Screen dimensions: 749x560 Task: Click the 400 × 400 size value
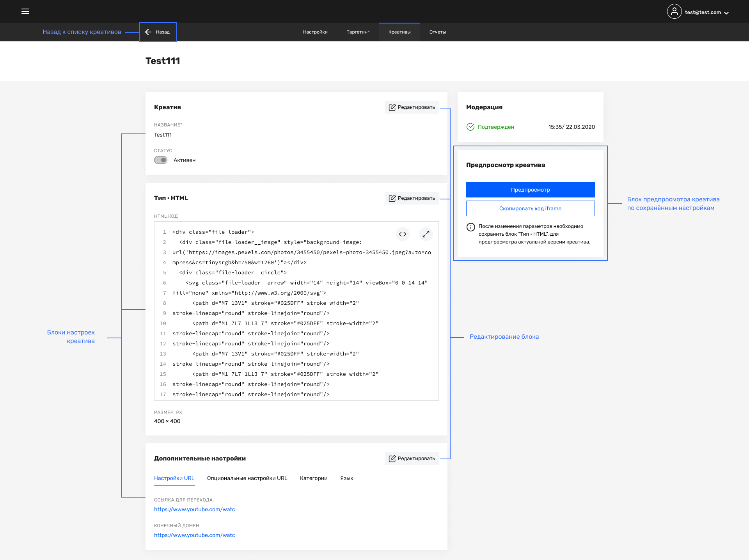coord(167,421)
